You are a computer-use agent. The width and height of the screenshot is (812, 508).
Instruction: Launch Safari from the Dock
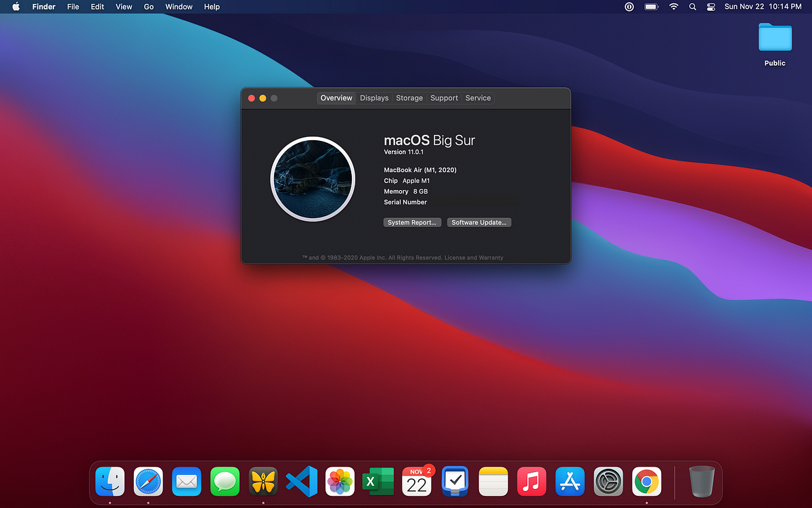(x=148, y=482)
